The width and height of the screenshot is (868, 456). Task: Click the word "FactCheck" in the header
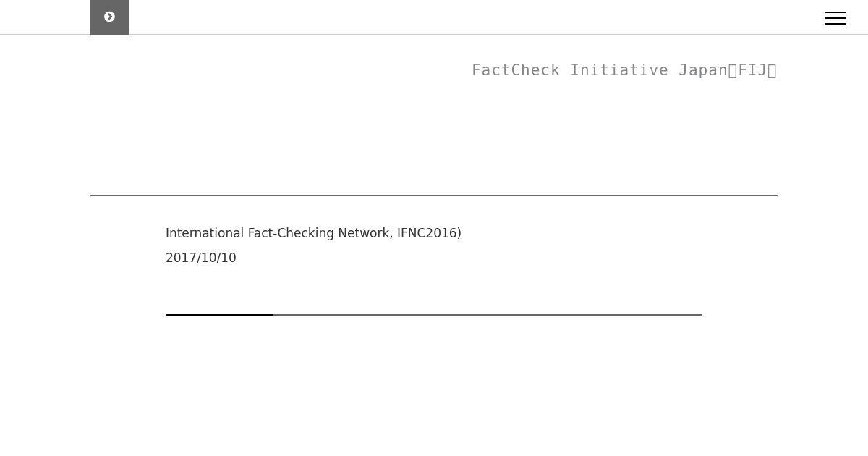coord(516,70)
